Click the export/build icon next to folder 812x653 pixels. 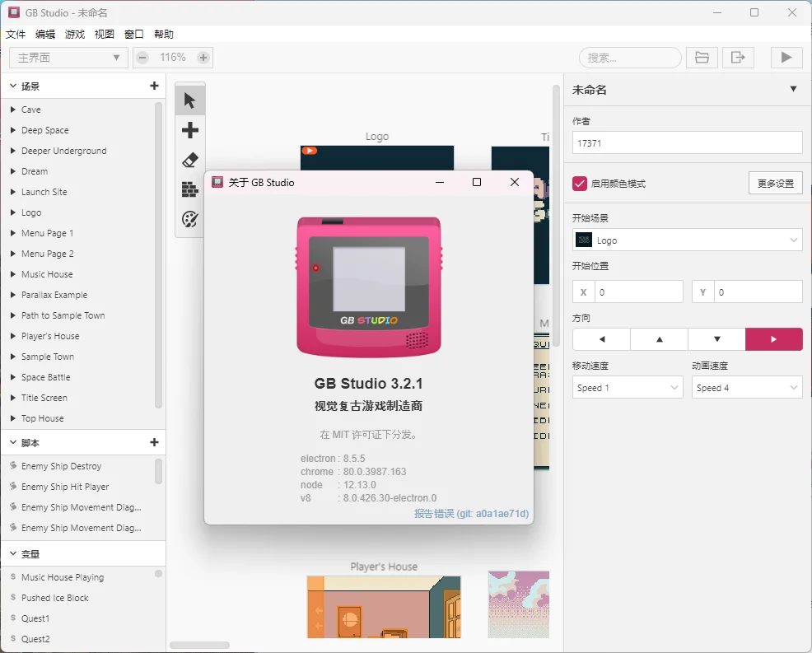pos(738,58)
